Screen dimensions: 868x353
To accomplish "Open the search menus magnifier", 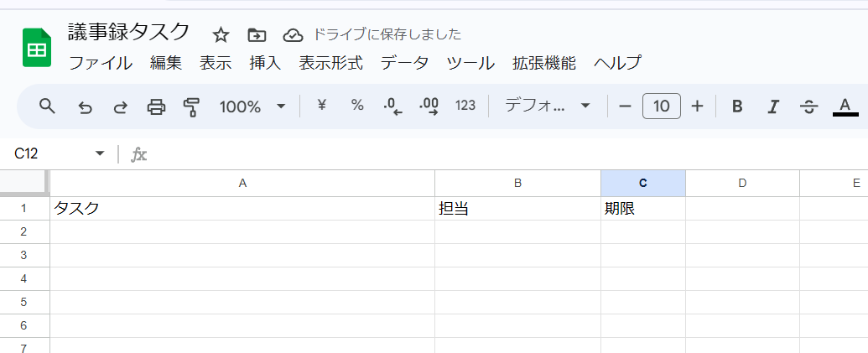I will point(48,106).
